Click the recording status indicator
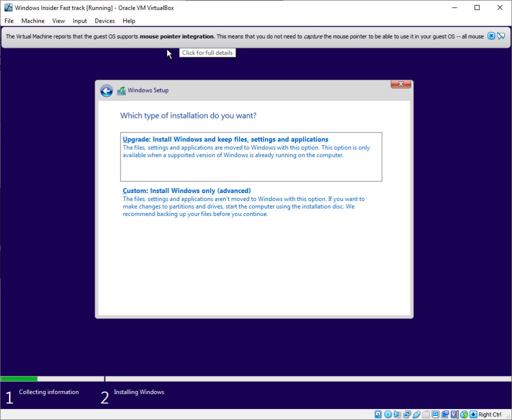This screenshot has width=512, height=420. [x=444, y=414]
